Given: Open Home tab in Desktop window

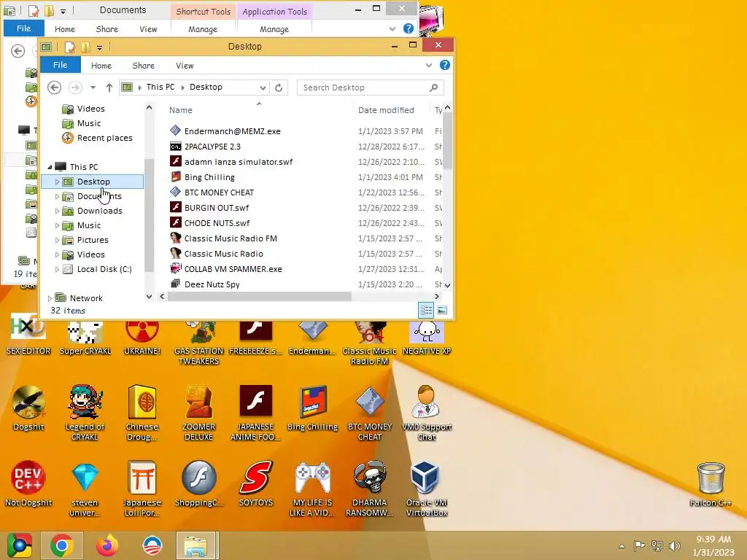Looking at the screenshot, I should [x=101, y=66].
